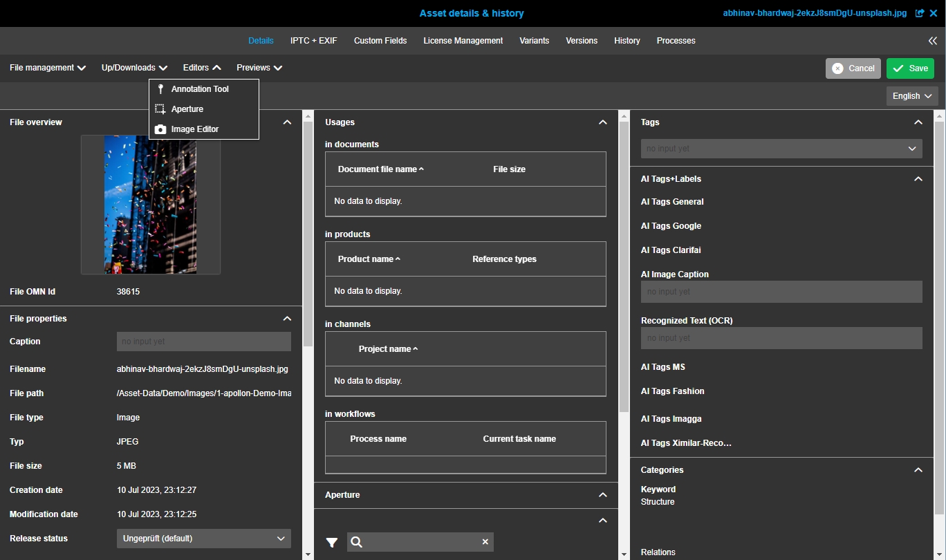Click the magnifier search icon
This screenshot has width=946, height=560.
(x=357, y=542)
